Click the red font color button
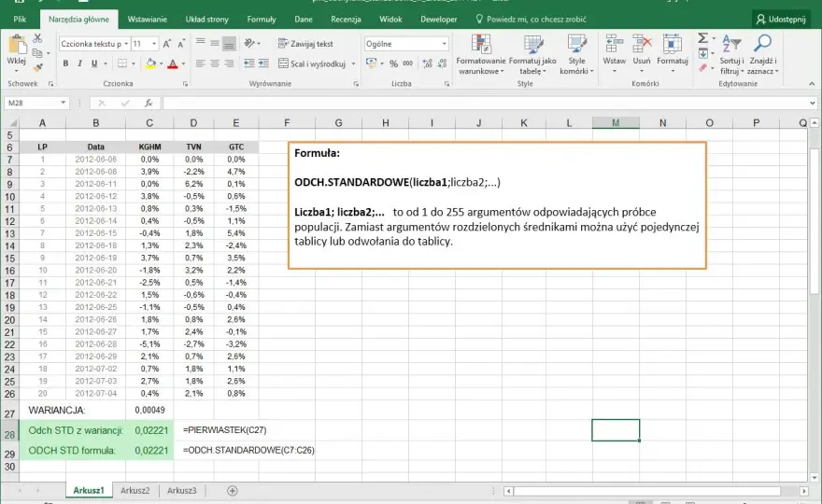The width and height of the screenshot is (822, 504). point(173,63)
